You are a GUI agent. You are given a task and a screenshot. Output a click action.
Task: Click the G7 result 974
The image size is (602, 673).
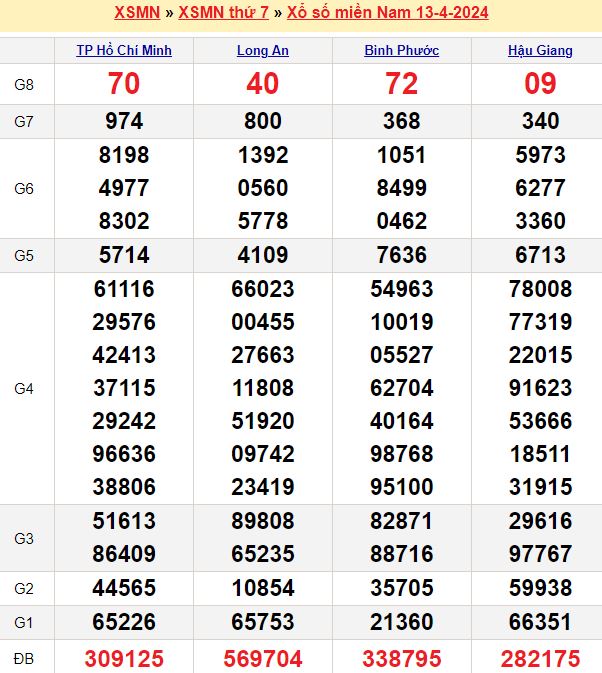[x=124, y=121]
